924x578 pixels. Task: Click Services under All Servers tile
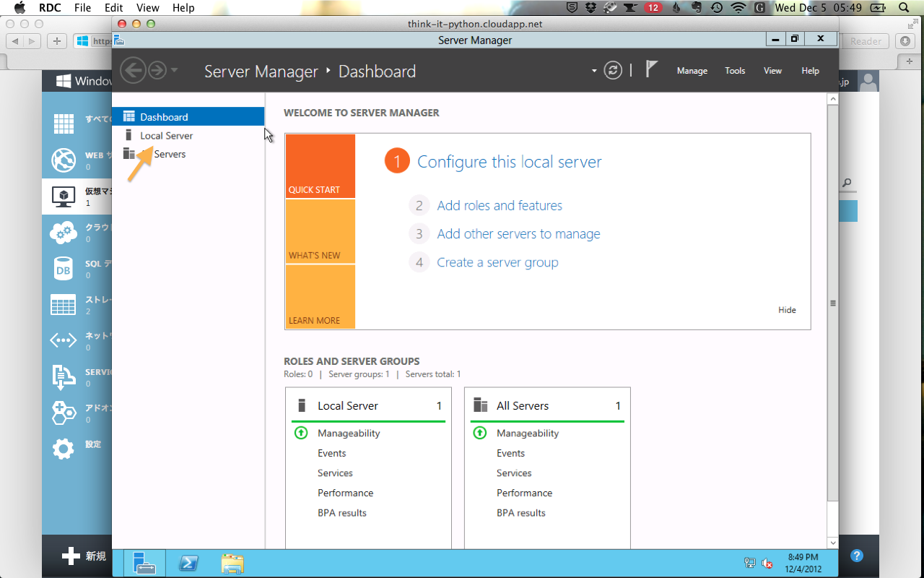pyautogui.click(x=514, y=473)
